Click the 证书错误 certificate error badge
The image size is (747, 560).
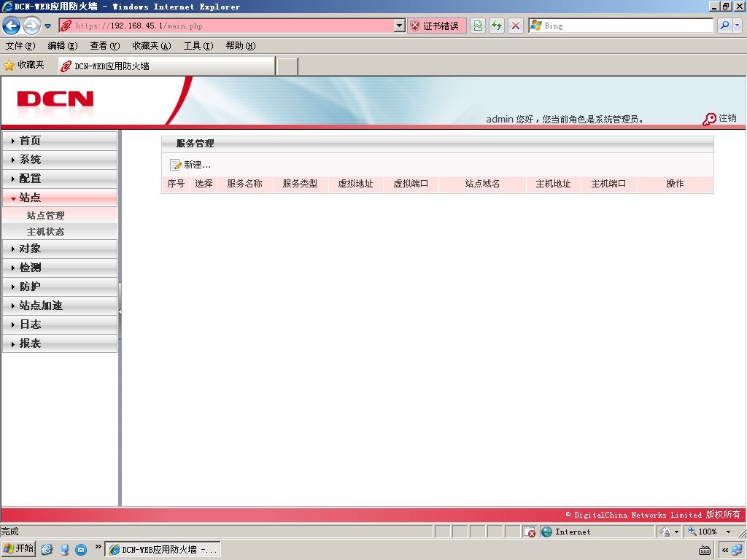click(x=437, y=26)
